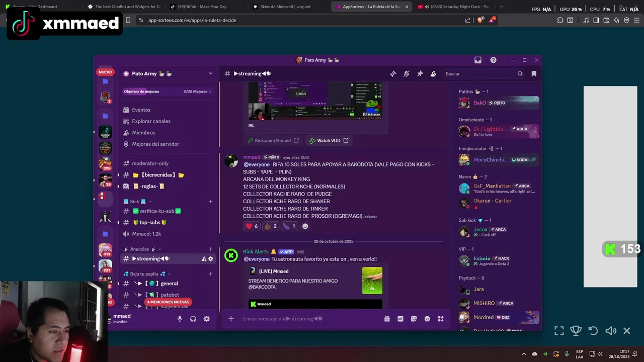The height and width of the screenshot is (362, 644).
Task: Toggle the thumbs up reaction count 2
Action: tap(271, 226)
